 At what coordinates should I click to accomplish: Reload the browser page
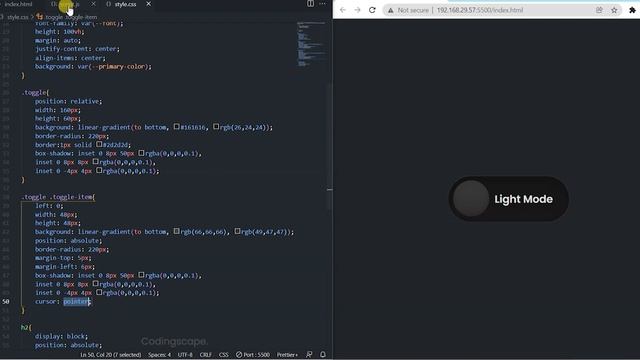point(372,10)
